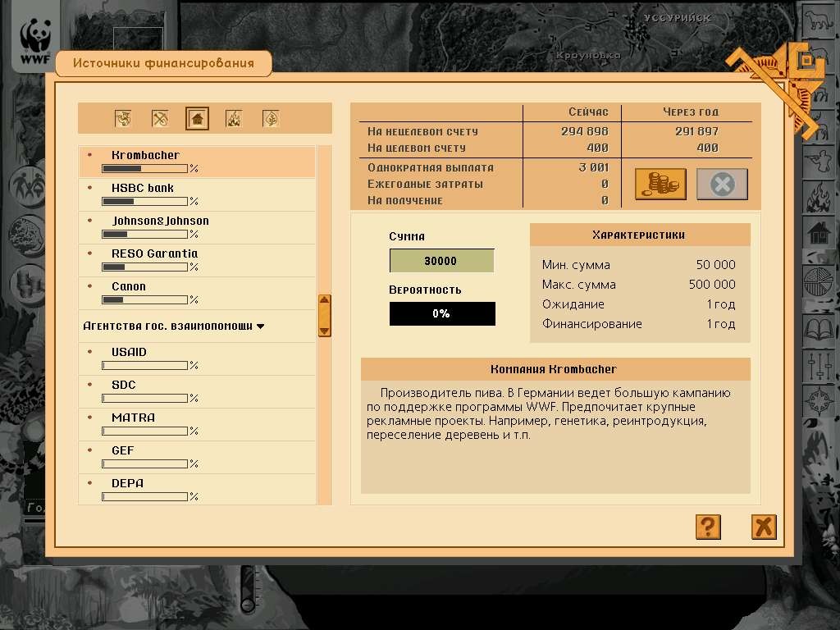Click the people family icon in left sidebar
Screen dimensions: 840x630
28,186
